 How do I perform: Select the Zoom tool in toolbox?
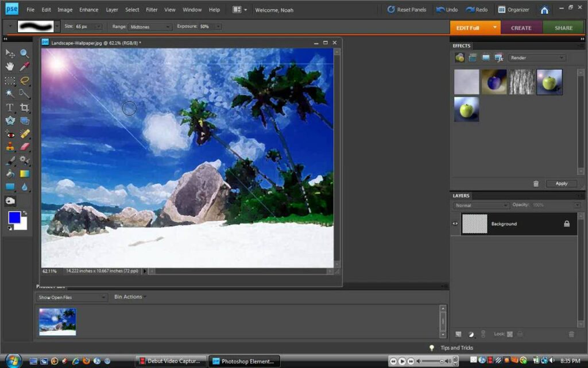click(24, 53)
